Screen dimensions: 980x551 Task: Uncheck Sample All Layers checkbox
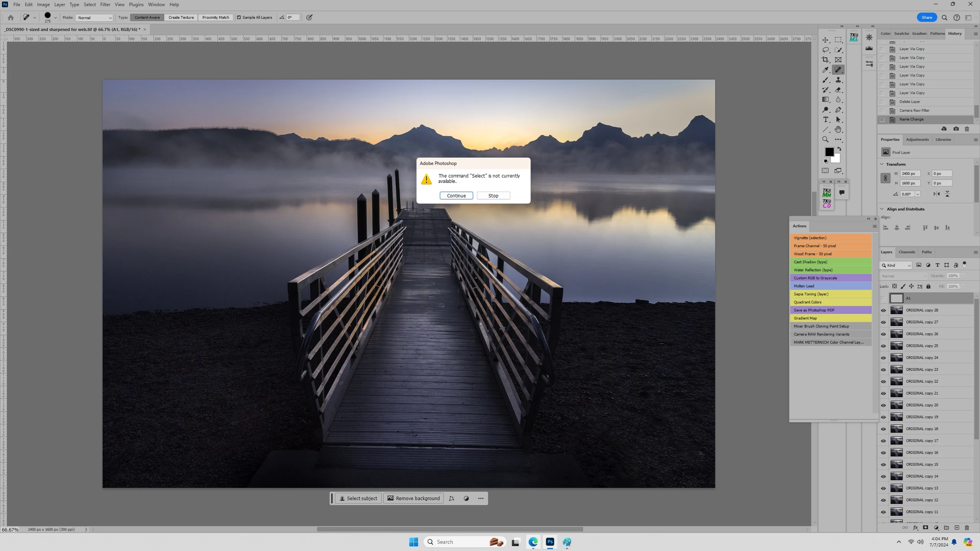[239, 17]
